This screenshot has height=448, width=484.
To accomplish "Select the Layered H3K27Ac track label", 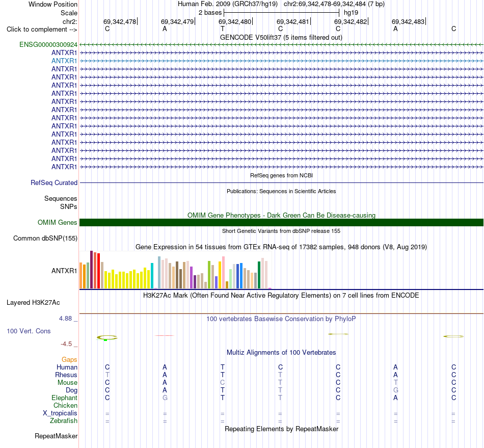I will tap(33, 303).
